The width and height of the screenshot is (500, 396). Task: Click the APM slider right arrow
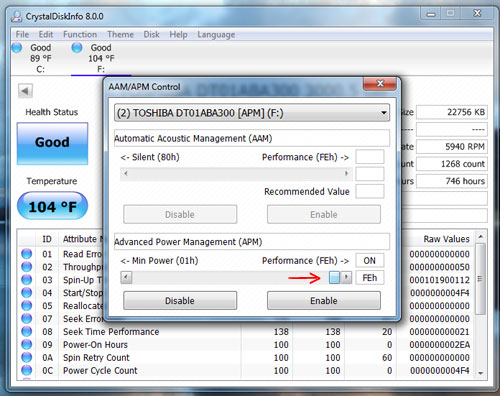[346, 277]
